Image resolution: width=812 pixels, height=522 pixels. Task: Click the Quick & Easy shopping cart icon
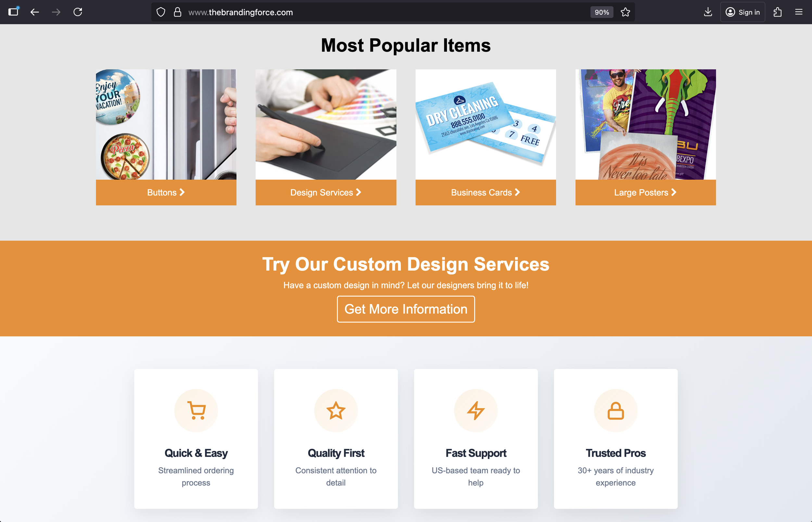pos(196,411)
